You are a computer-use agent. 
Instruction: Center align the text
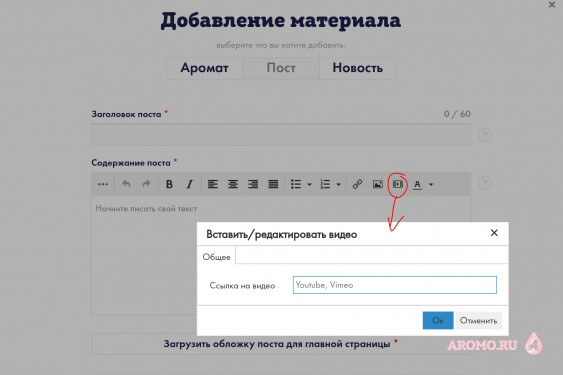(x=233, y=184)
